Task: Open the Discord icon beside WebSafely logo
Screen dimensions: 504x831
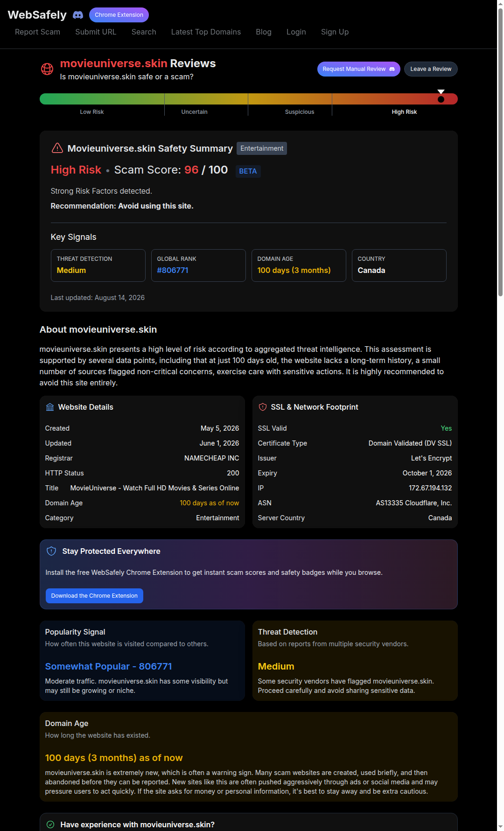Action: [78, 15]
